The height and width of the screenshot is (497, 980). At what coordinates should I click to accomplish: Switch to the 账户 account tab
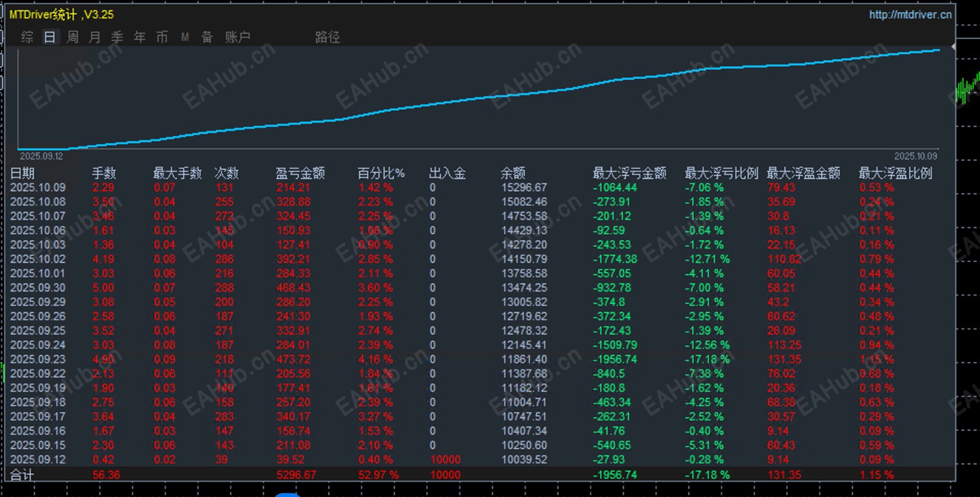coord(238,37)
